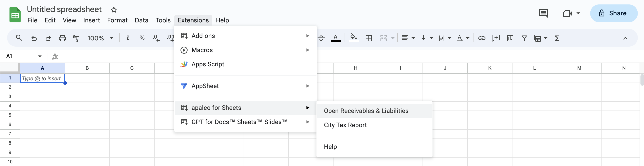Click the create filter funnel icon
Screen dimensions: 644x166
(524, 38)
